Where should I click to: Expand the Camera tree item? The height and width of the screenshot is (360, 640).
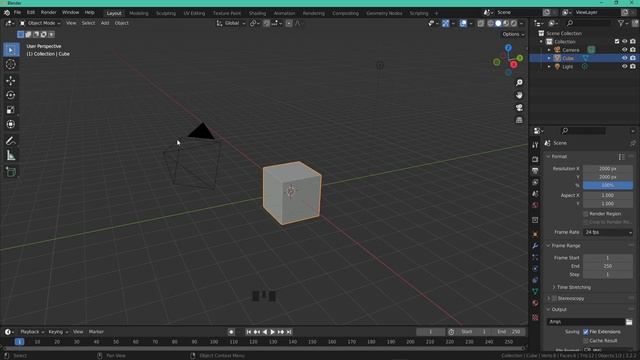[x=549, y=50]
